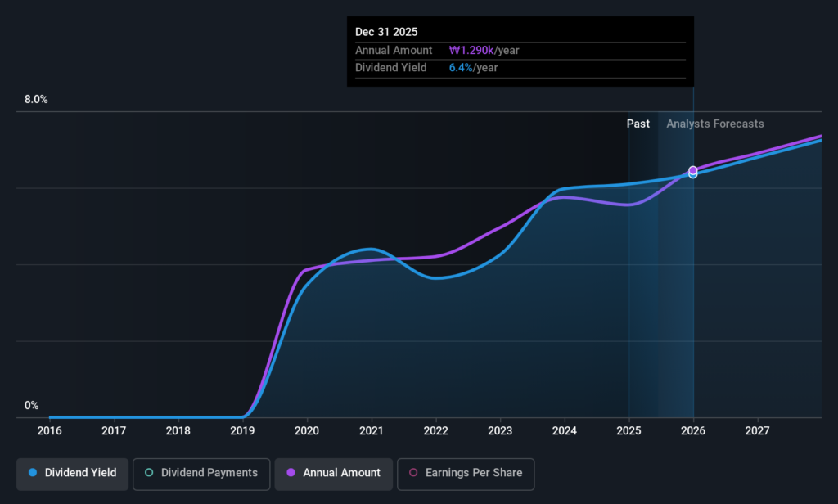
Task: Select the 2019 x-axis year label
Action: pyautogui.click(x=242, y=431)
